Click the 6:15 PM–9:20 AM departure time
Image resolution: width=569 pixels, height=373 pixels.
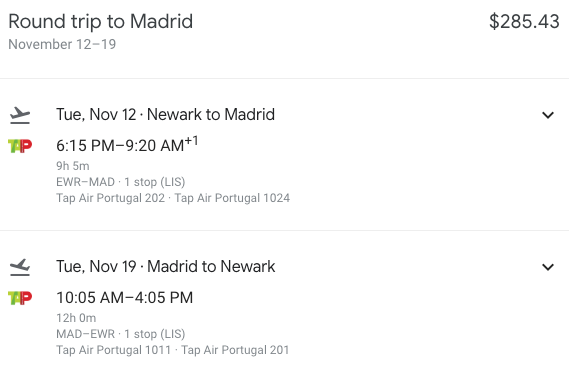coord(120,146)
